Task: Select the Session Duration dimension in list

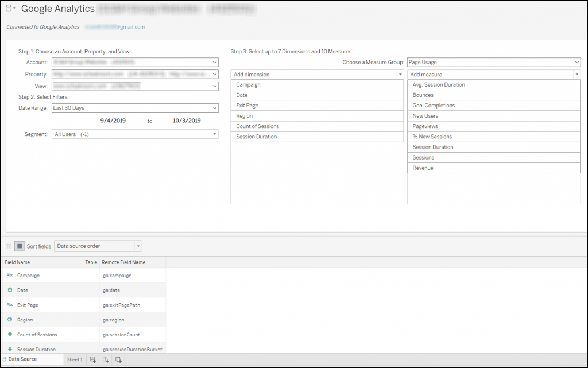Action: [317, 137]
